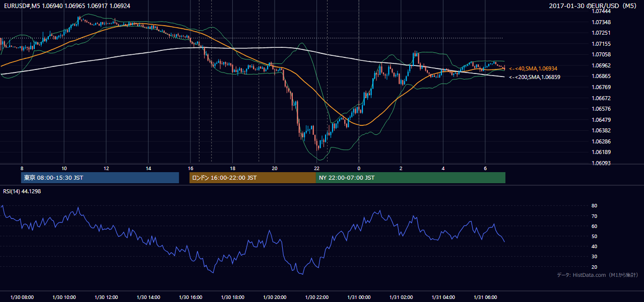Screen dimensions: 644x302
Task: Click the RSI 20 level label
Action: (594, 267)
